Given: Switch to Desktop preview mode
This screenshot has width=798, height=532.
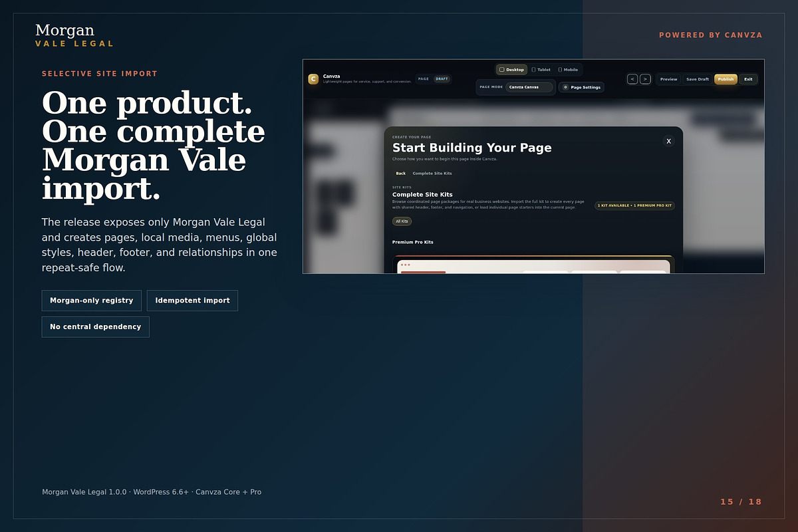Looking at the screenshot, I should tap(511, 70).
